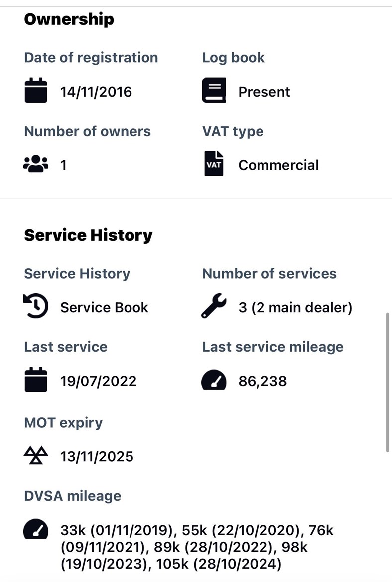Click the Commercial VAT type value
392x582 pixels.
tap(278, 165)
